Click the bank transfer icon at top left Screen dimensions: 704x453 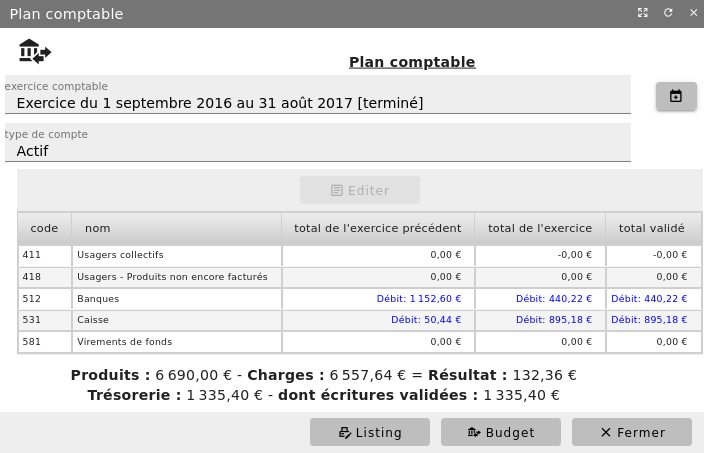34,51
